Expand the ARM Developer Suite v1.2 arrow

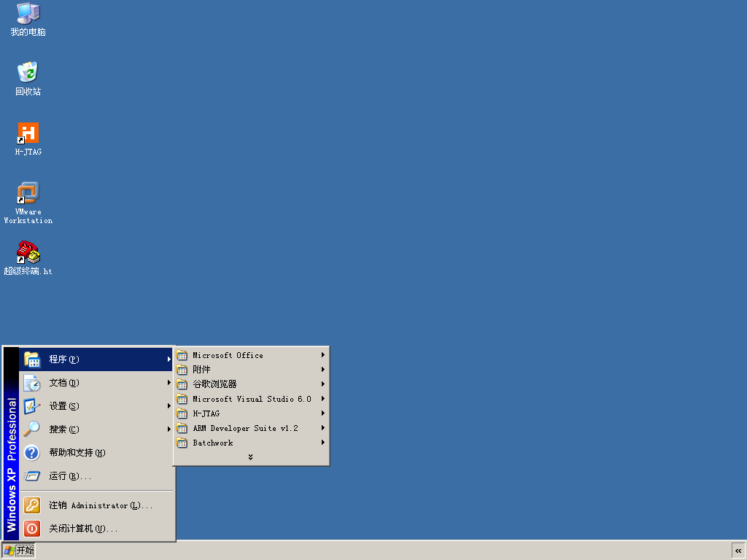322,427
